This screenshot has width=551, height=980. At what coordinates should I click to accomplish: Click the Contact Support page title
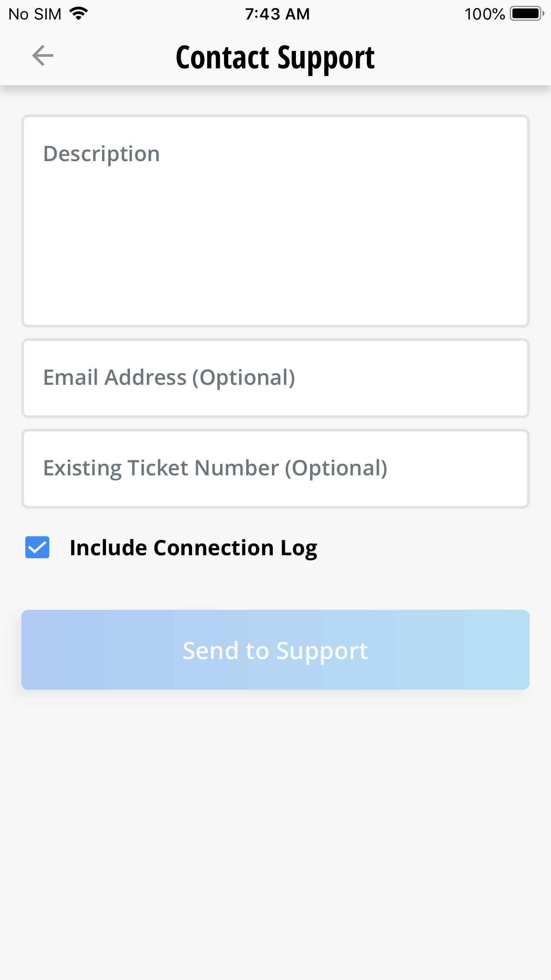click(275, 58)
